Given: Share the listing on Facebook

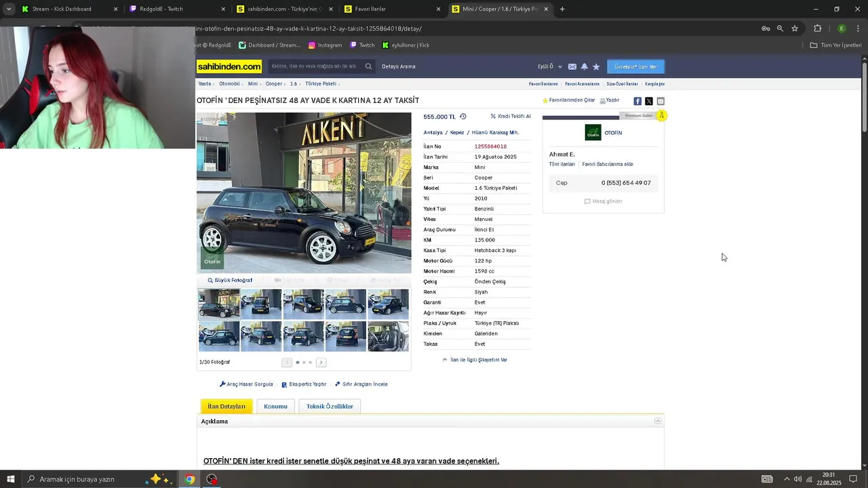Looking at the screenshot, I should coord(637,101).
